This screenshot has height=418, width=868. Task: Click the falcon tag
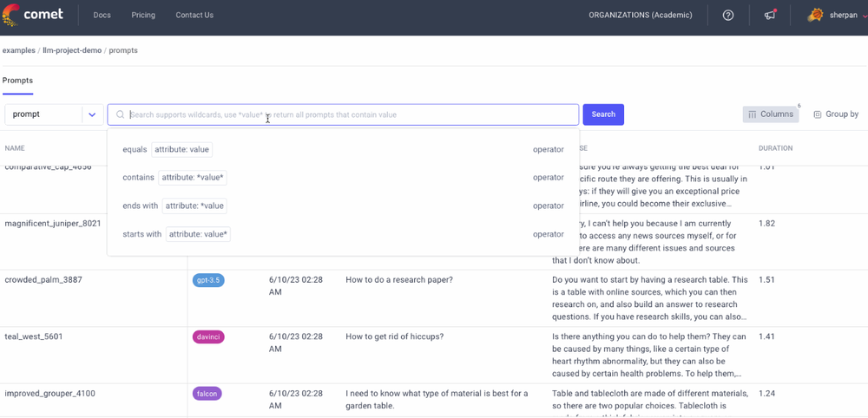coord(207,394)
